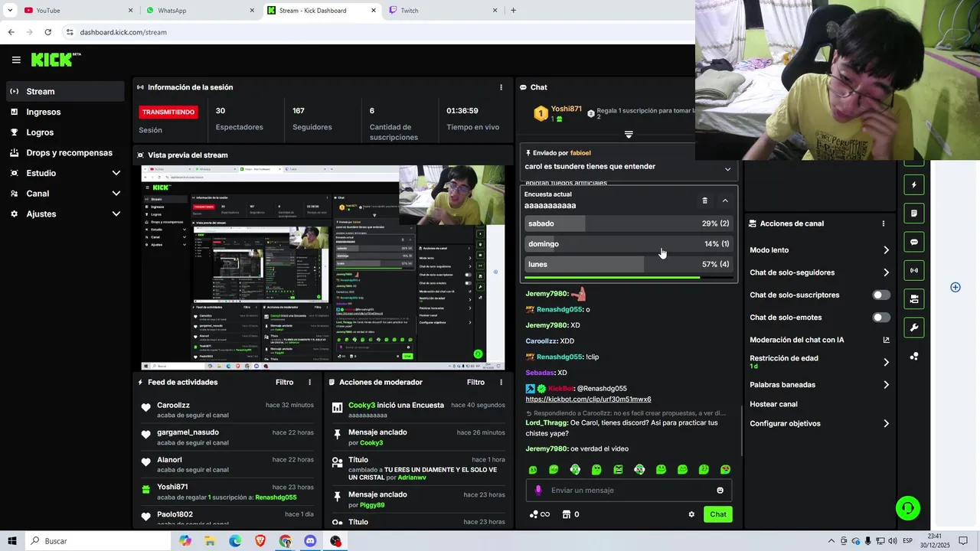Viewport: 980px width, 551px height.
Task: Click the shop icon showing 0
Action: [570, 514]
